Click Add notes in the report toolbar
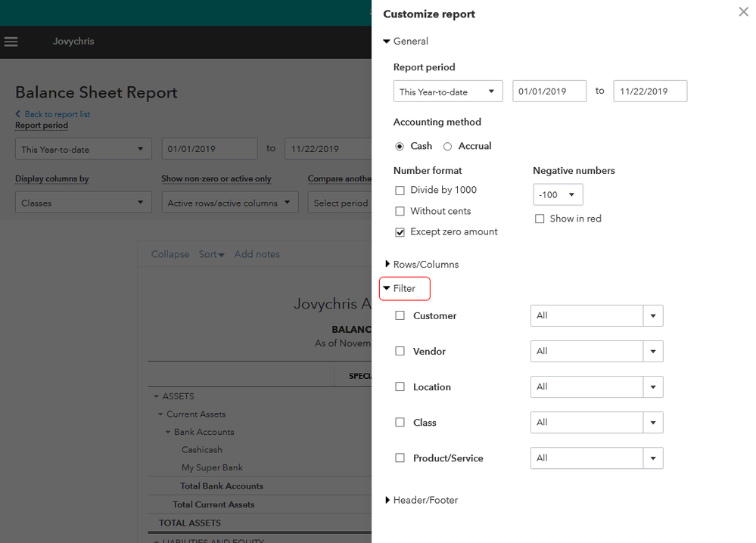Viewport: 756px width, 543px height. 257,254
